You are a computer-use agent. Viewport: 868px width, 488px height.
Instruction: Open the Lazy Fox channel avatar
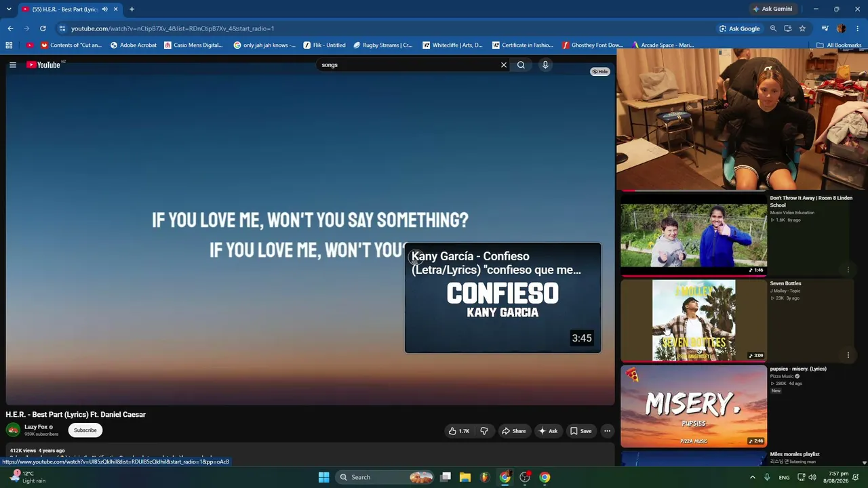coord(13,430)
